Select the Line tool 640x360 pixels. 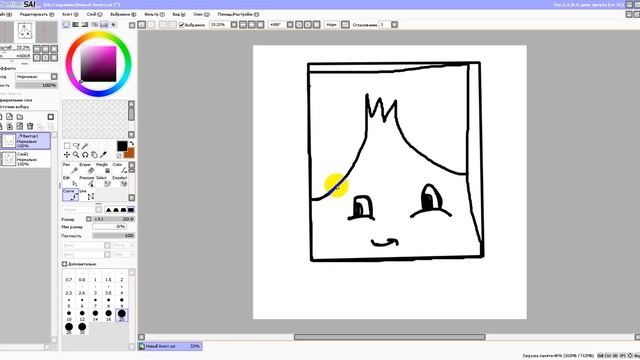pyautogui.click(x=87, y=195)
